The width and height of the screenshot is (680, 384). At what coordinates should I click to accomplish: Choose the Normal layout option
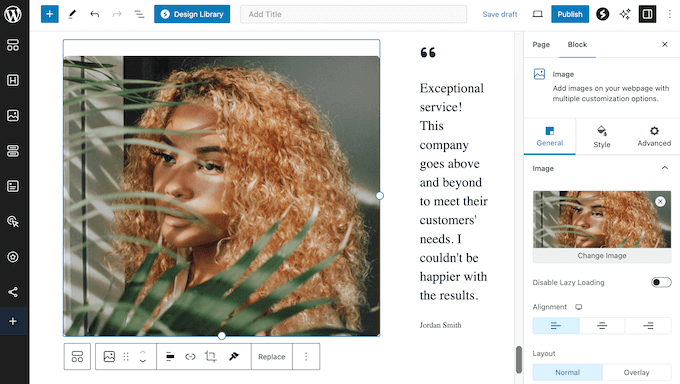point(567,372)
